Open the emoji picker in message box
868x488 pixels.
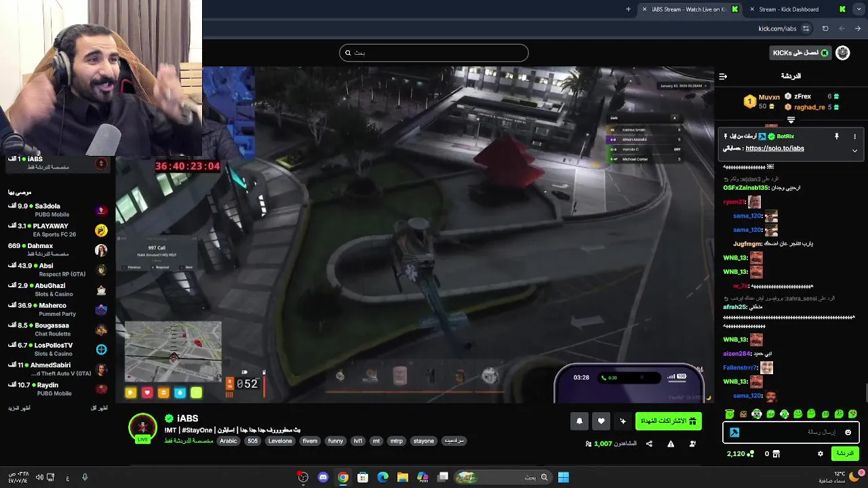coord(848,432)
